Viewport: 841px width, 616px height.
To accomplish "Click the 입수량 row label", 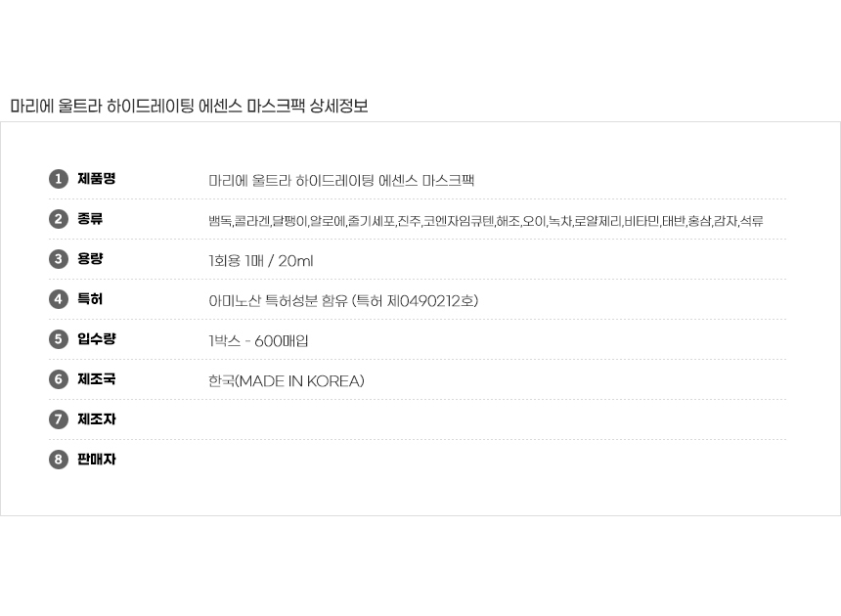I will point(96,339).
